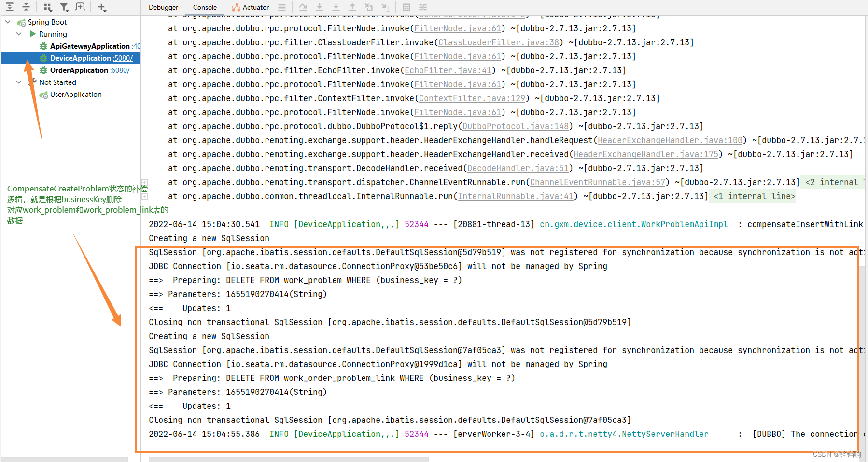Open the DubboProtocol.java:148 link
The image size is (868, 462).
516,126
